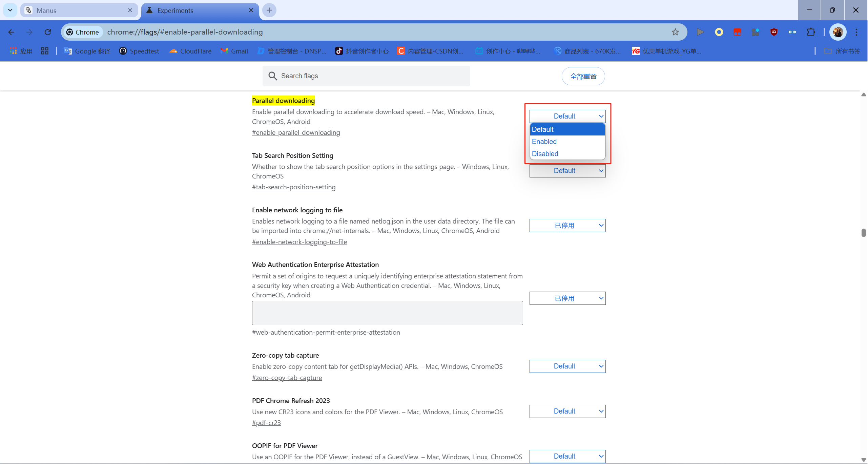
Task: Open Chrome's three-dot menu
Action: pos(856,32)
